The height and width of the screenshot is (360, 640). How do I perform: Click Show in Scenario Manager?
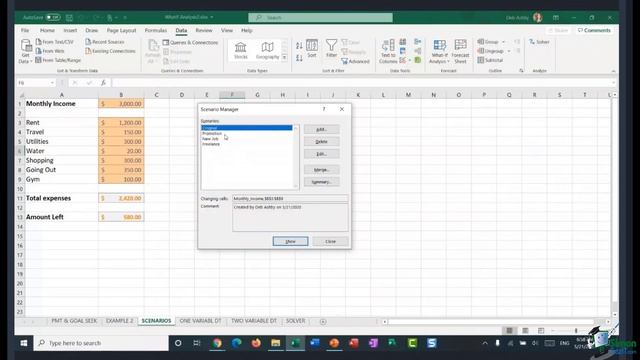click(x=290, y=242)
